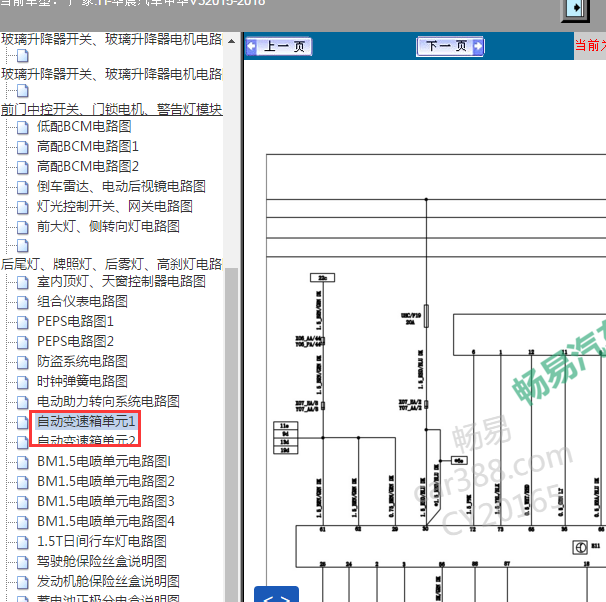
Task: Go to previous page with 上一页 button
Action: point(279,46)
